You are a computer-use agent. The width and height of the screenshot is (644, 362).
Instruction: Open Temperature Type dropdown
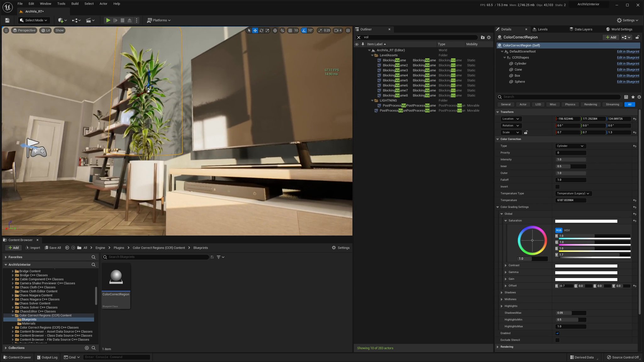(573, 194)
